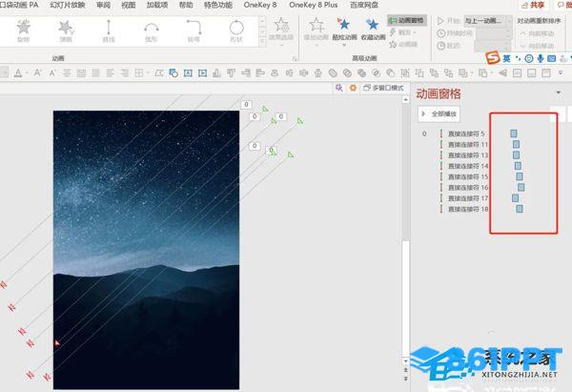The width and height of the screenshot is (572, 392).
Task: Click the blue play-box icon in quick toolbar
Action: tap(202, 73)
